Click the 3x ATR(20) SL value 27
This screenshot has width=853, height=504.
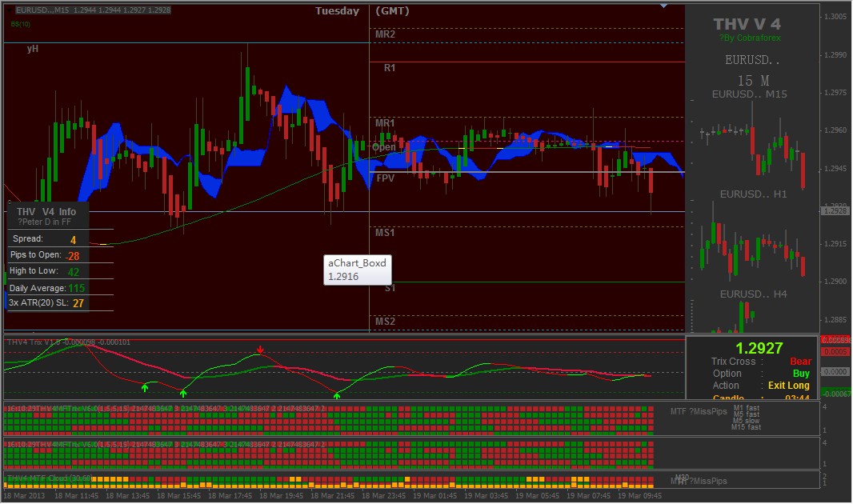point(78,303)
